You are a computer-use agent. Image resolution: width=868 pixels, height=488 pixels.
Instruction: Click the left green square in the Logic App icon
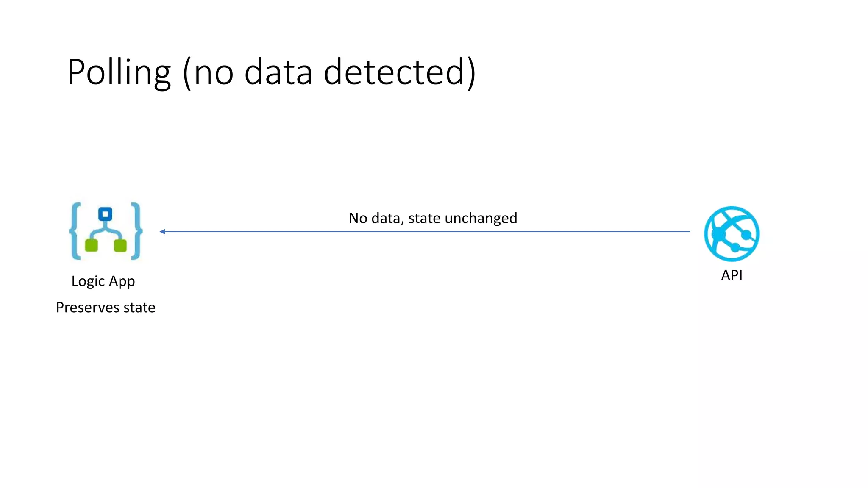click(92, 245)
